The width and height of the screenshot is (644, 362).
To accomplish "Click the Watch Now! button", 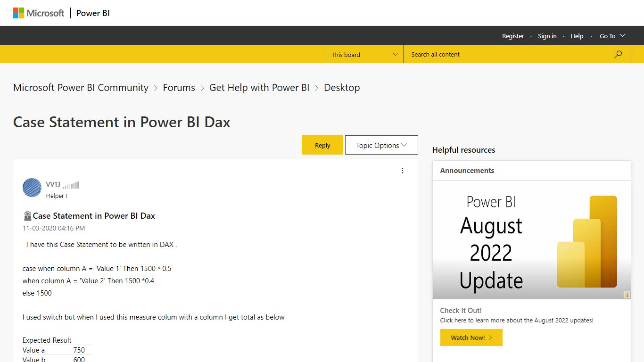I will click(471, 337).
